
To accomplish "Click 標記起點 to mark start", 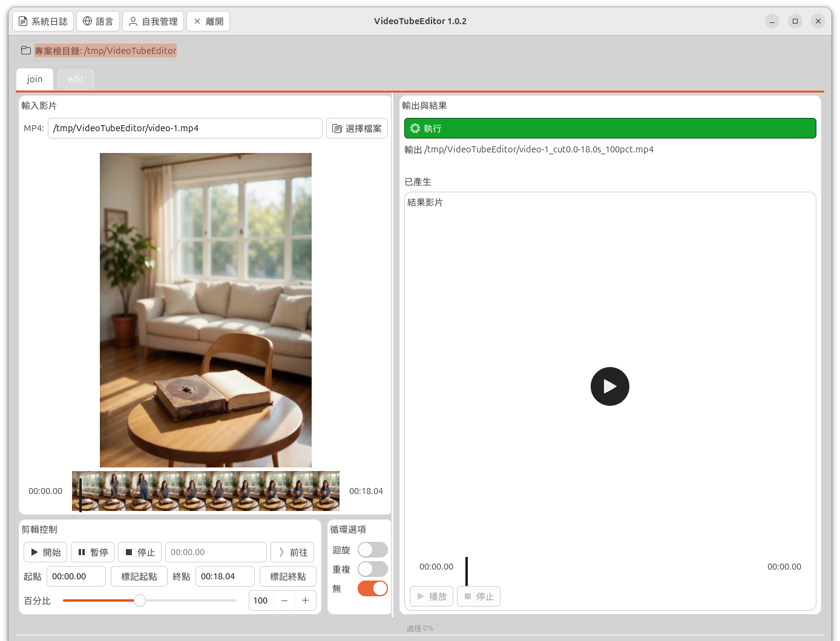I will (139, 576).
